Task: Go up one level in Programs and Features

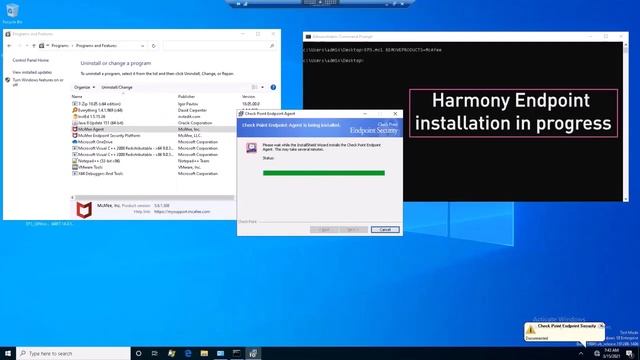Action: [x=34, y=46]
